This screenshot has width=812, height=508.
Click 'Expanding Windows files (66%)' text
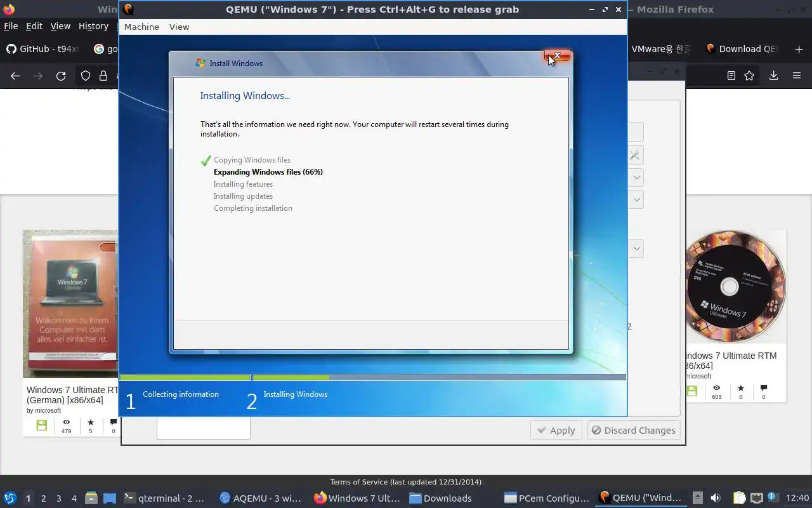268,172
